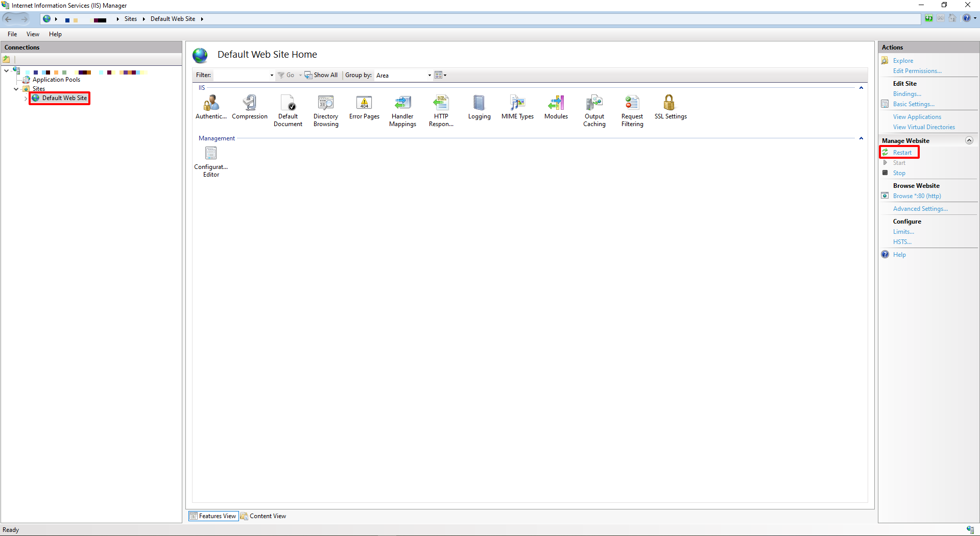Open the Default Document feature
Image resolution: width=980 pixels, height=536 pixels.
coord(288,111)
